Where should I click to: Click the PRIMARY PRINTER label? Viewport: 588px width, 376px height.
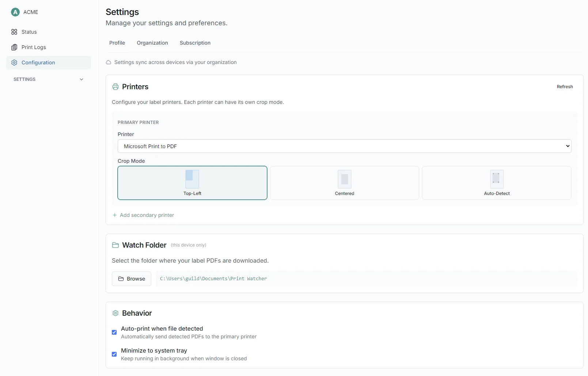tap(138, 123)
